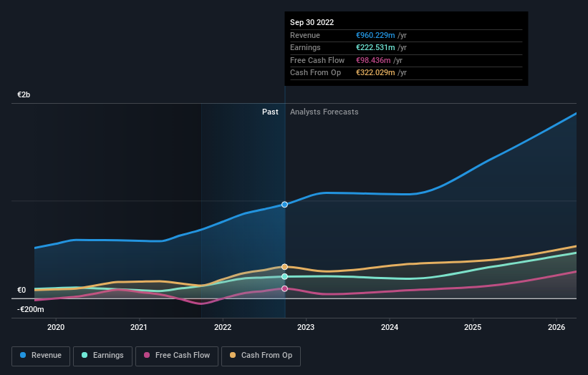This screenshot has width=588, height=375.
Task: Click the teal Earnings legend dot
Action: pyautogui.click(x=85, y=355)
